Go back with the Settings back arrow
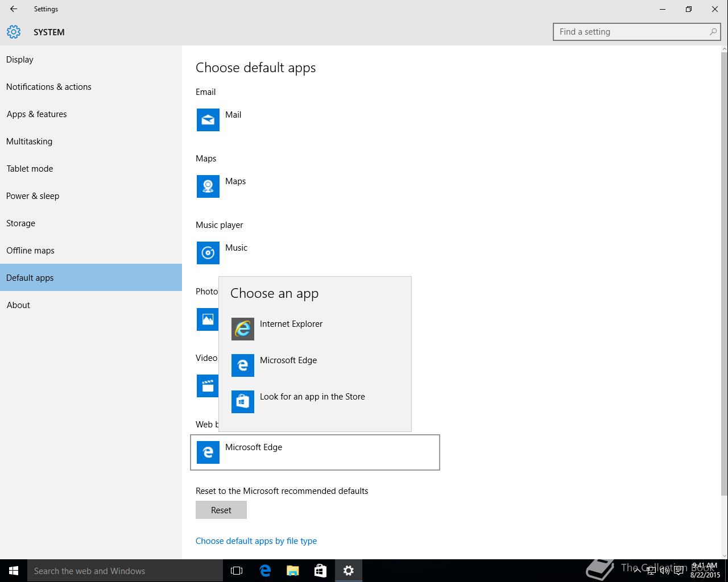 pyautogui.click(x=14, y=9)
